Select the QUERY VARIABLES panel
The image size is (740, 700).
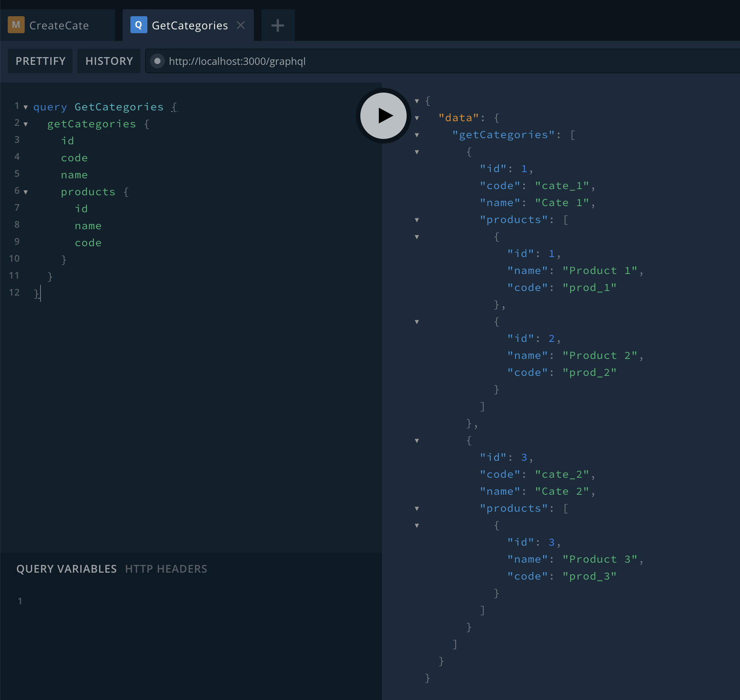tap(66, 569)
